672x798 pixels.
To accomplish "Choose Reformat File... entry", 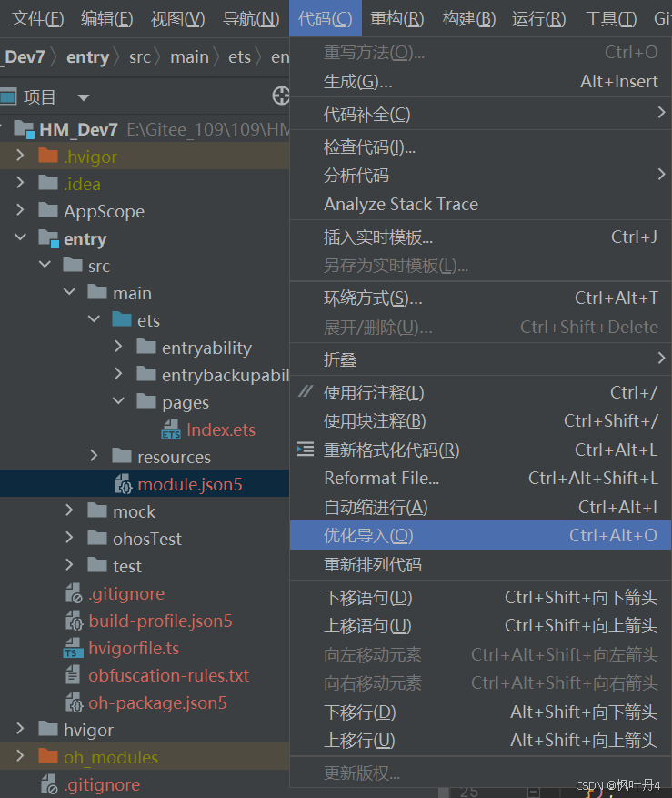I will (481, 479).
